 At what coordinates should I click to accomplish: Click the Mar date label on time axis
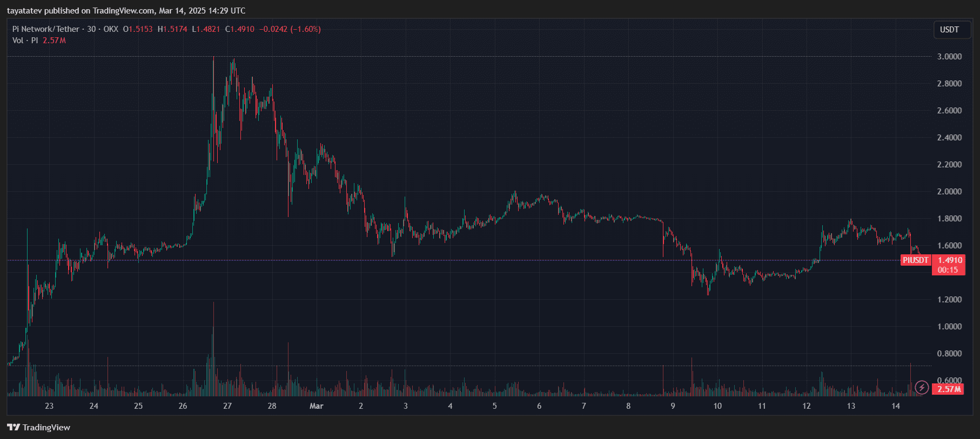point(317,406)
